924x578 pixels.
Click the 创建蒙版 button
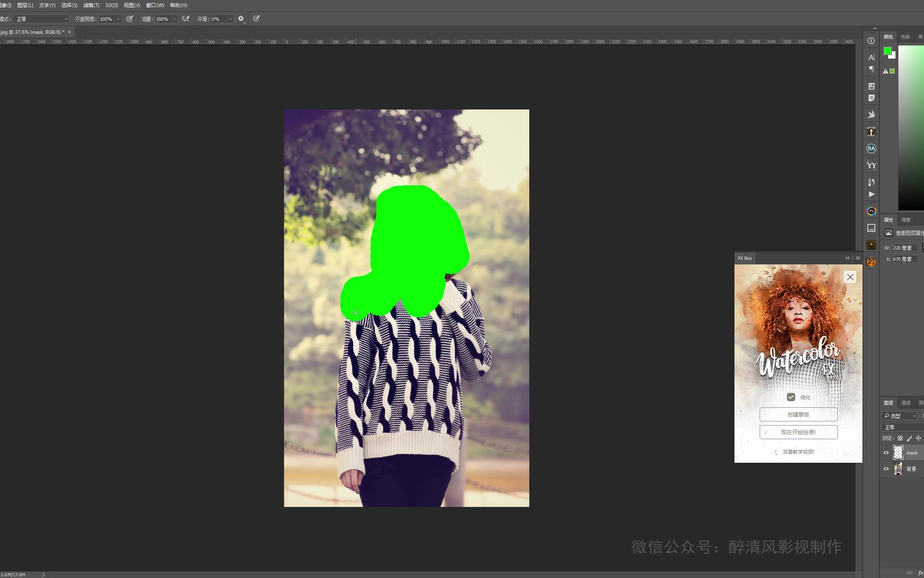click(798, 414)
